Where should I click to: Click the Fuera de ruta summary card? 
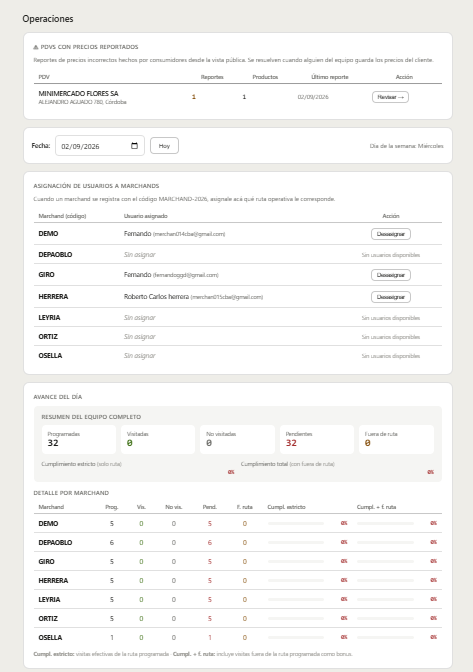pyautogui.click(x=396, y=439)
